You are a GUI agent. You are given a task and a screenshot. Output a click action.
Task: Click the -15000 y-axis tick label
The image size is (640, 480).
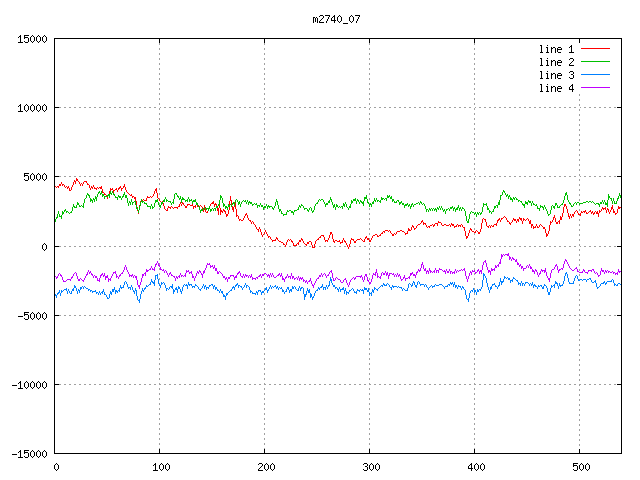29,453
